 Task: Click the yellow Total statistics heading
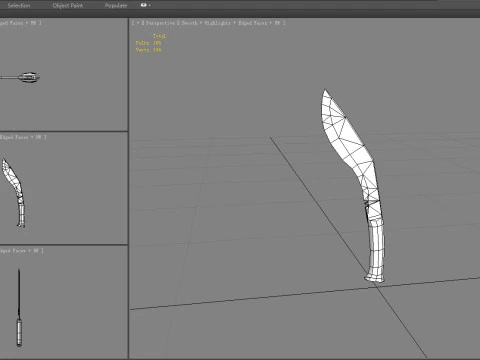[x=159, y=36]
